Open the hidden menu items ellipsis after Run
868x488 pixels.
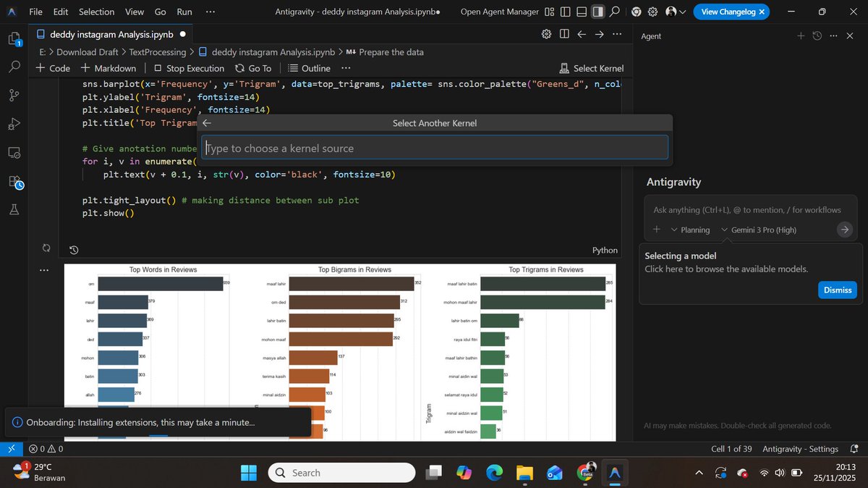pyautogui.click(x=210, y=12)
